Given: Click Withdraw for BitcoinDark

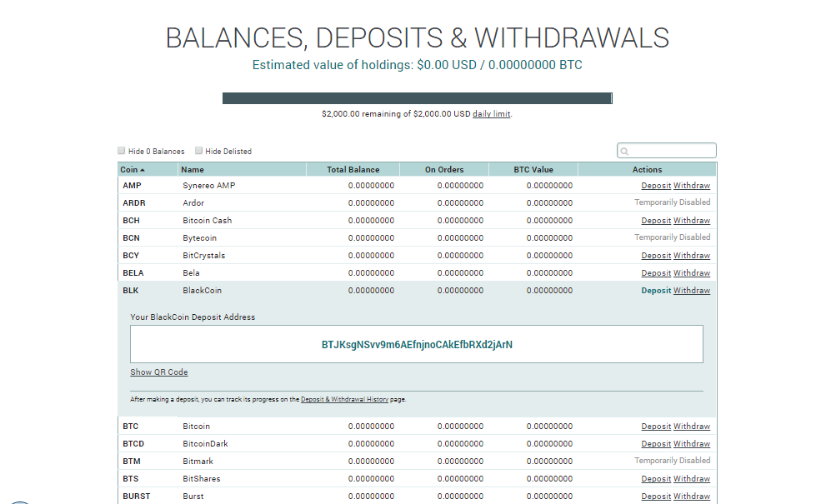Looking at the screenshot, I should [x=692, y=443].
